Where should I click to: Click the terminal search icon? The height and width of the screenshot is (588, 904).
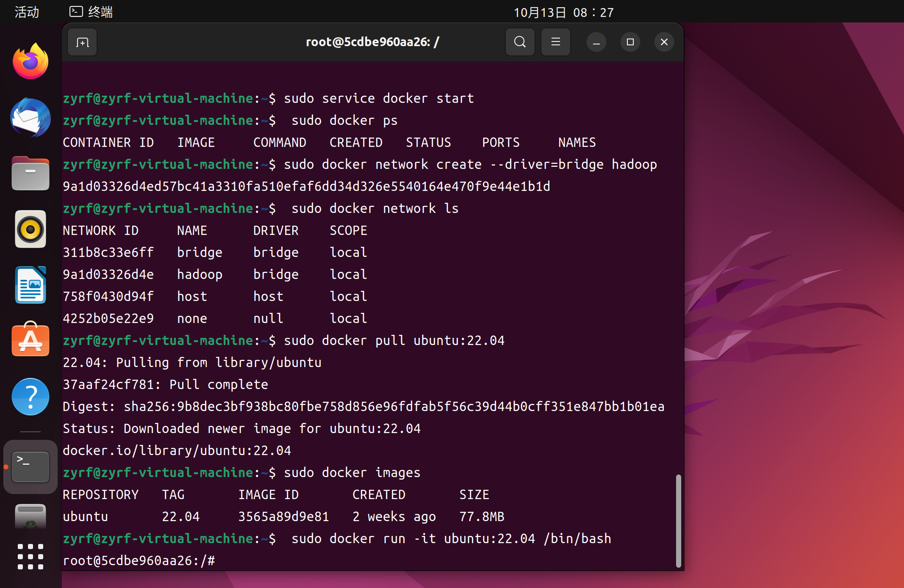point(520,42)
